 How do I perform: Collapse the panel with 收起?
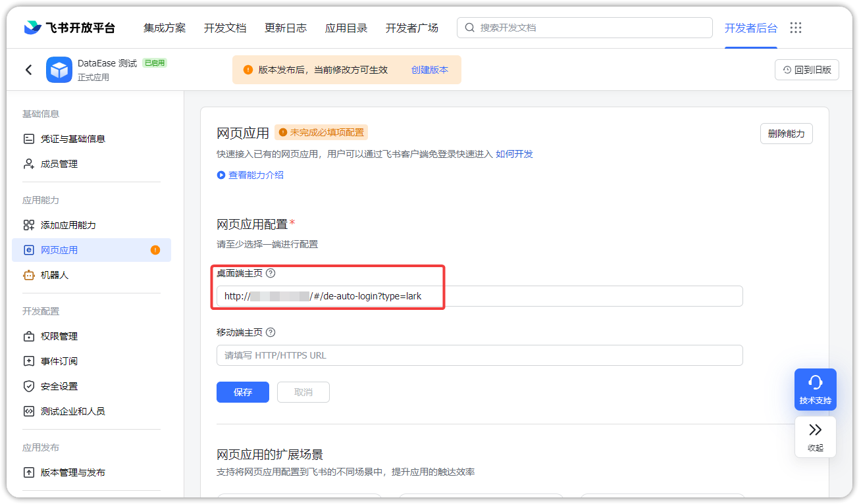[x=816, y=437]
